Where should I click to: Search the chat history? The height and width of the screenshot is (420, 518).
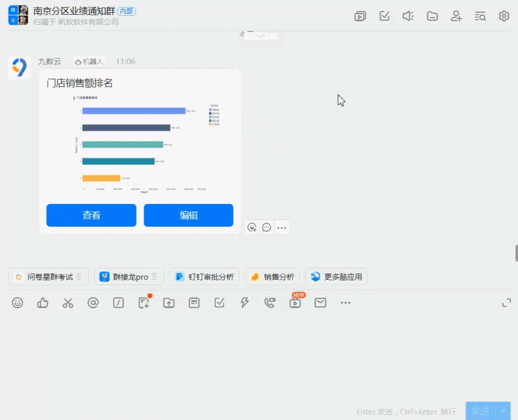click(x=480, y=16)
